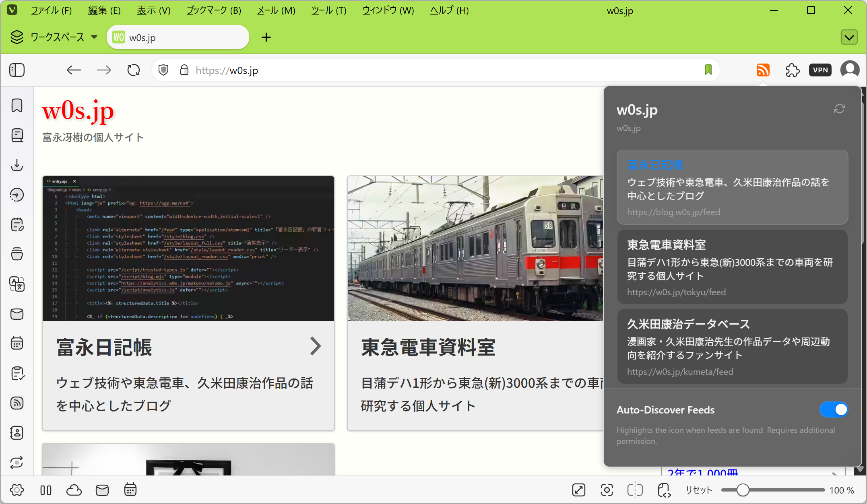The height and width of the screenshot is (504, 867).
Task: Click the chevron on 富永日記帳 card
Action: point(316,346)
